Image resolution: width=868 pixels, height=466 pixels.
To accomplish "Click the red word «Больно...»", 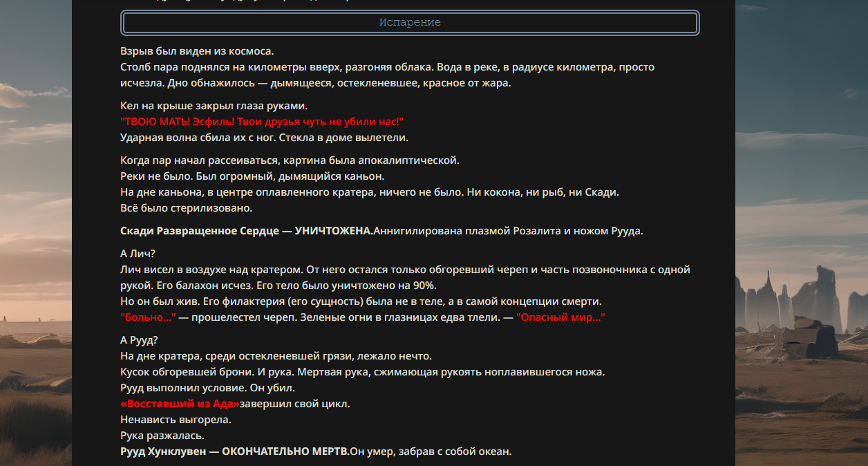I will (148, 317).
